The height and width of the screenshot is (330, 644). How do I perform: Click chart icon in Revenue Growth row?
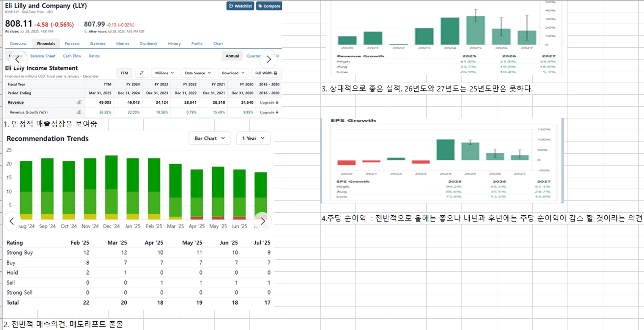[x=79, y=112]
